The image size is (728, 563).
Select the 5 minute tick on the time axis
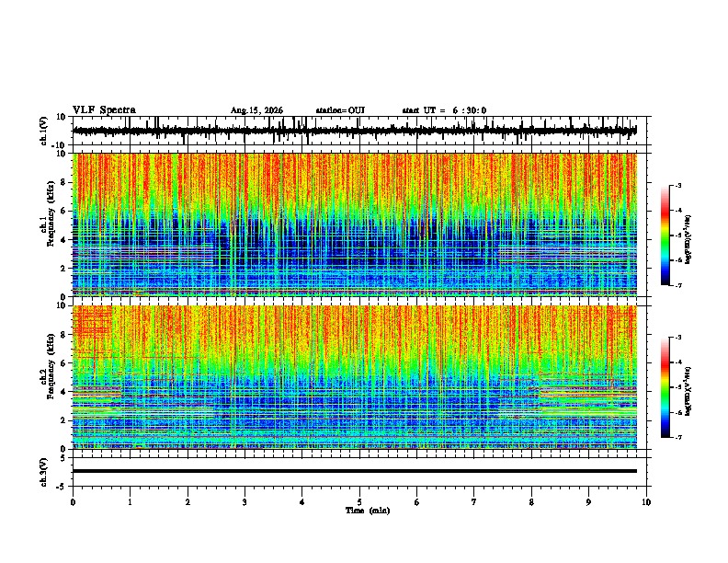[x=359, y=502]
